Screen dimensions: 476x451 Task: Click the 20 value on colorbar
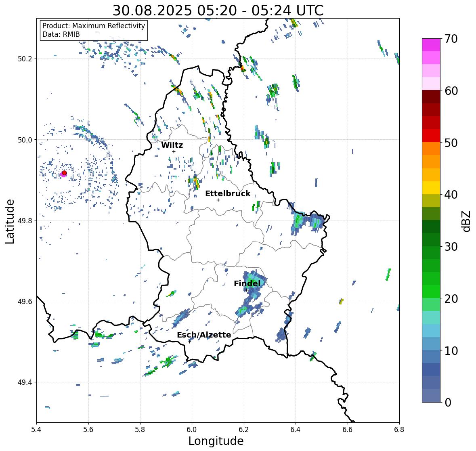pyautogui.click(x=451, y=299)
